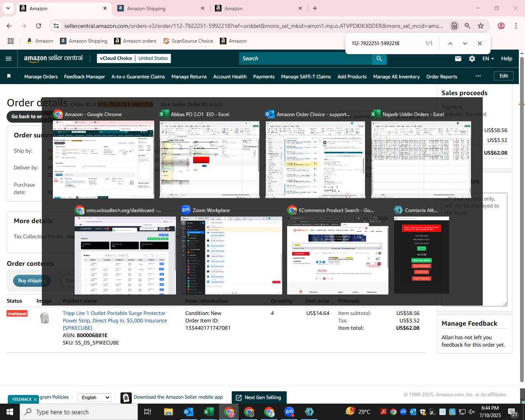Click the Seller Central search magnifier button

pyautogui.click(x=379, y=59)
